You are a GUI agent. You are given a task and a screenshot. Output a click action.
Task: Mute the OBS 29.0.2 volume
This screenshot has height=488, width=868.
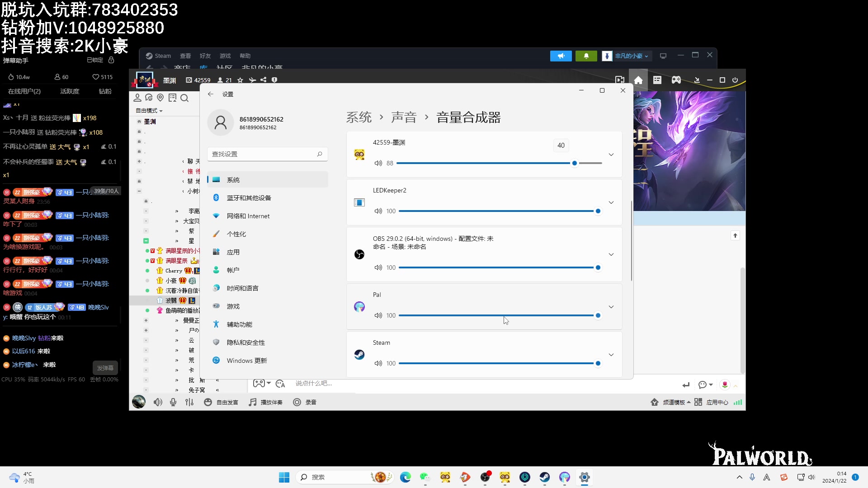click(x=378, y=267)
